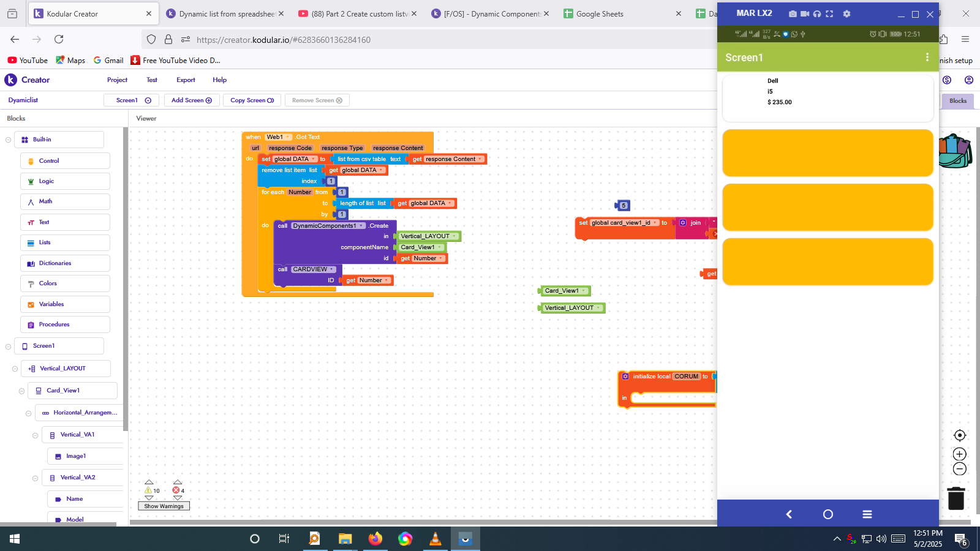980x551 pixels.
Task: Open the Control blocks category
Action: 65,161
